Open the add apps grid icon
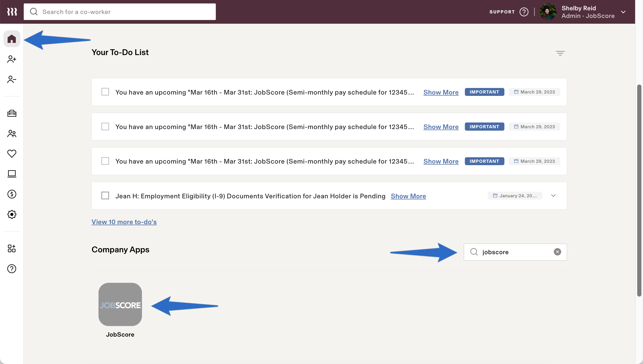Screen dimensions: 643x364 12,248
